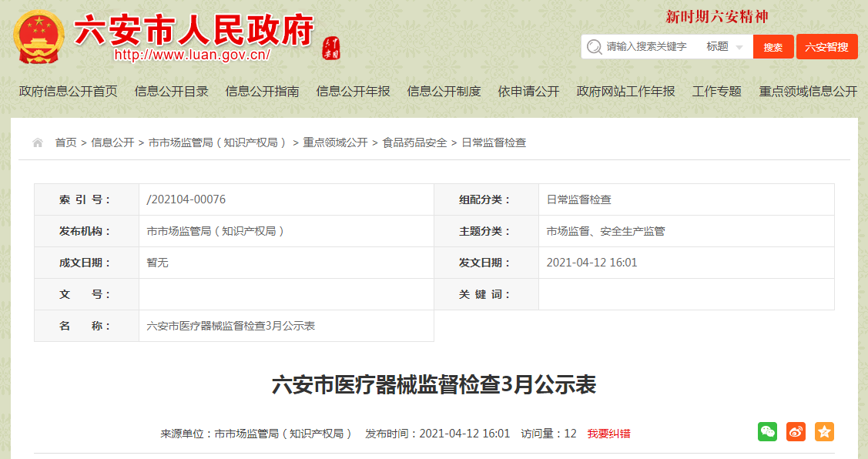Open 重点领域信息公开 menu item

point(808,92)
